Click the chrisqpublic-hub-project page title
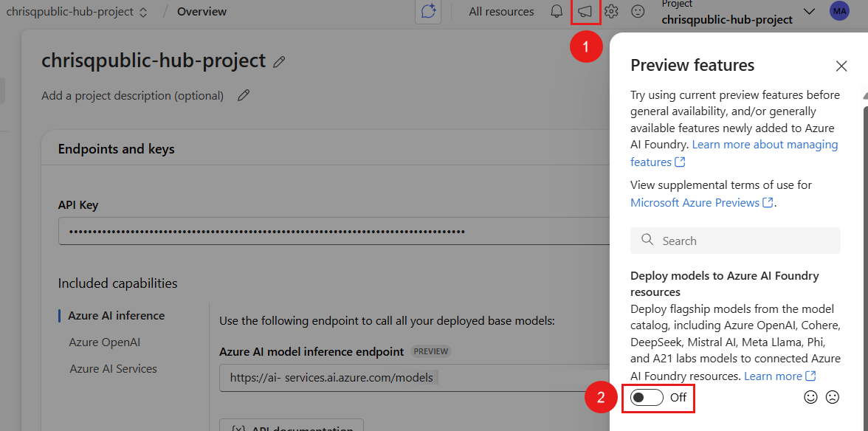 point(154,61)
